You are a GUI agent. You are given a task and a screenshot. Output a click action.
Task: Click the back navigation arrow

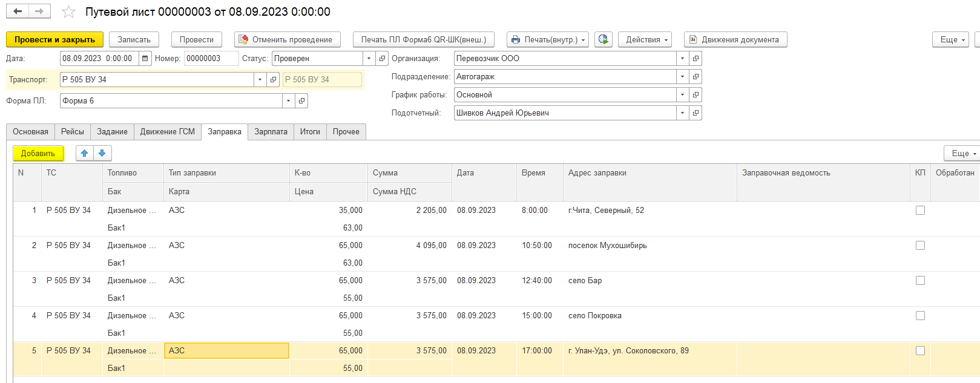(18, 11)
